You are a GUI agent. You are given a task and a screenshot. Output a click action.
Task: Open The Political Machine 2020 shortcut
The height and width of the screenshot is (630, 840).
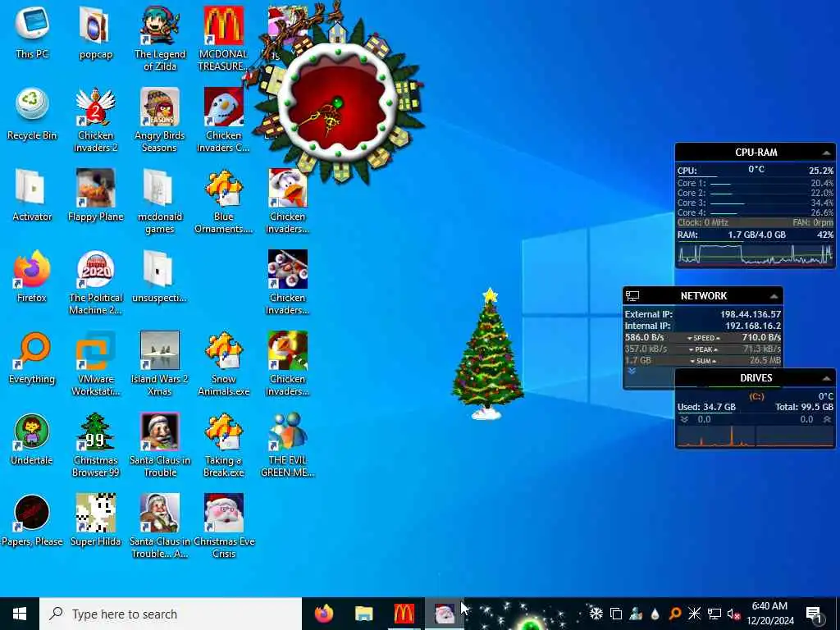tap(95, 282)
